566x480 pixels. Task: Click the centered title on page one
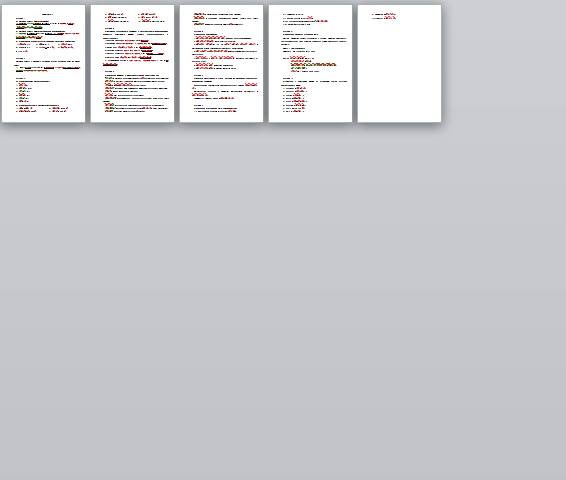[x=47, y=14]
